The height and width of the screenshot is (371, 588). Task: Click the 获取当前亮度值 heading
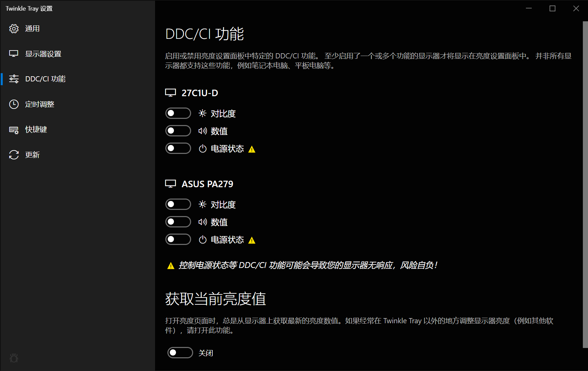tap(215, 299)
